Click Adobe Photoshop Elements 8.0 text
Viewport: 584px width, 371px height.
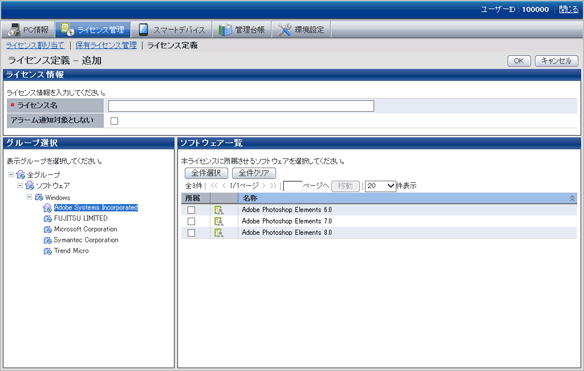tap(287, 232)
